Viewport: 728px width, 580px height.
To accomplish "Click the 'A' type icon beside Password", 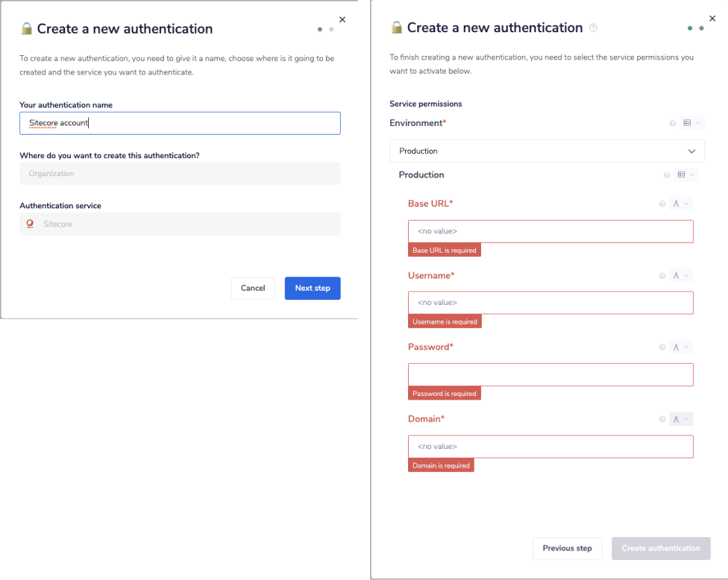I will 677,347.
